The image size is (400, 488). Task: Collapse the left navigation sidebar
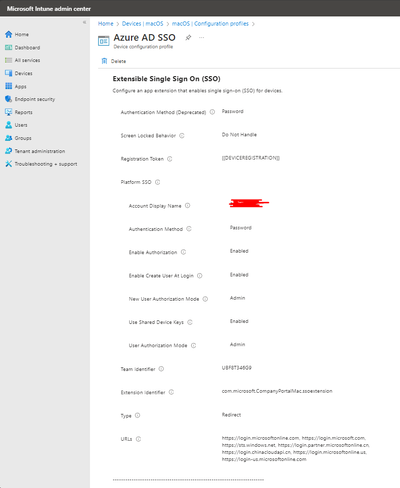pos(84,22)
